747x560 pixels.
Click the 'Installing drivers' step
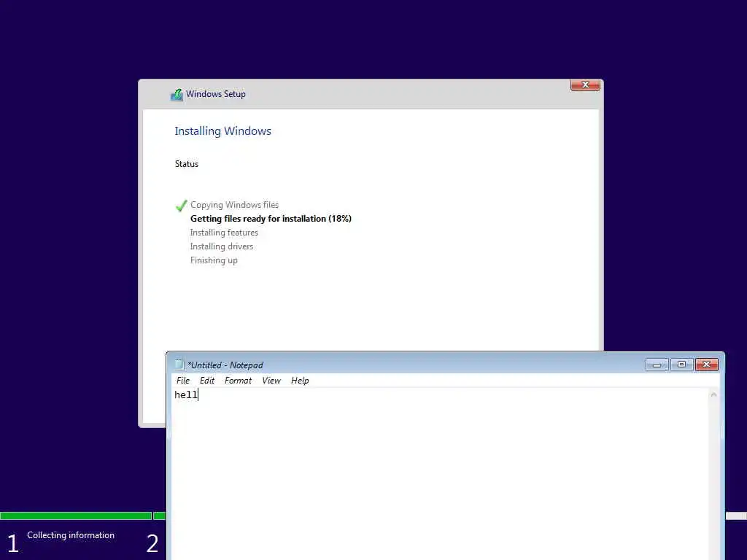[x=222, y=246]
